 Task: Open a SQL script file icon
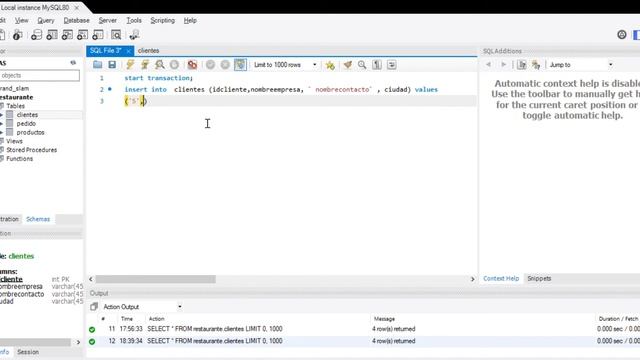[x=97, y=64]
